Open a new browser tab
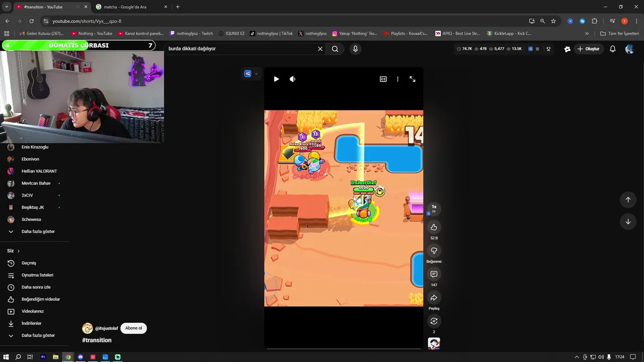The width and height of the screenshot is (644, 362). coord(178,7)
